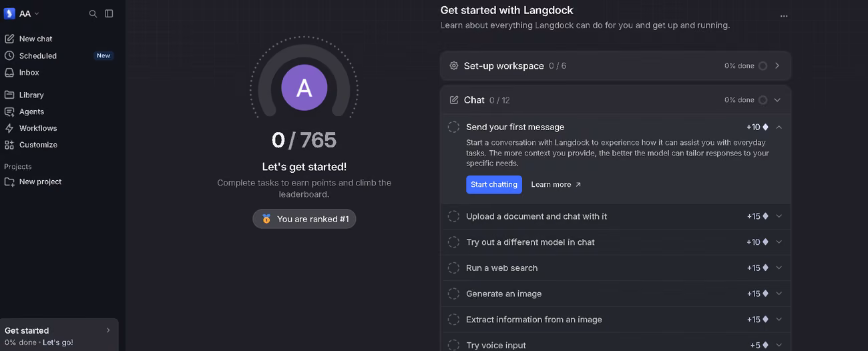This screenshot has height=351, width=868.
Task: Click 'Set-up workspace 0 / 6' title
Action: click(x=515, y=65)
